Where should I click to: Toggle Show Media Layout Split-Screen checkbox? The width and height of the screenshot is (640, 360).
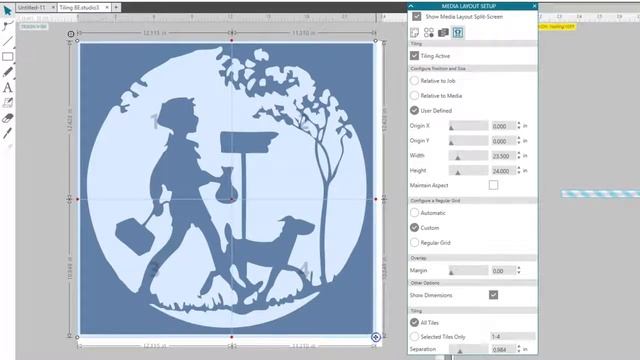[x=416, y=17]
